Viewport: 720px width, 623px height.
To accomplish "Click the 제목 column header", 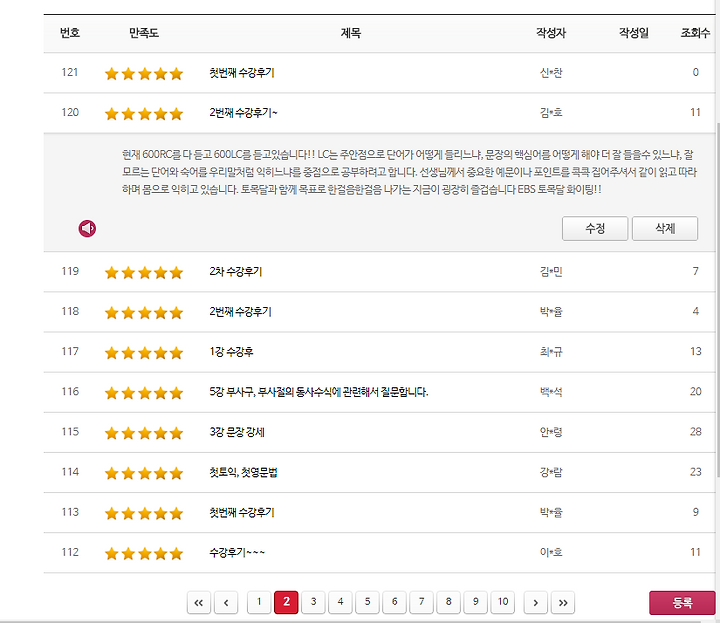I will [350, 33].
